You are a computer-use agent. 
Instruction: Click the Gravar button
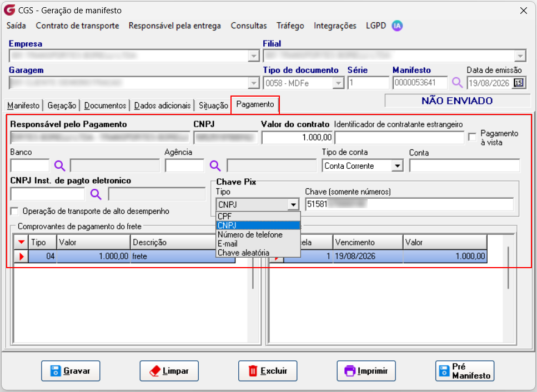[x=71, y=371]
